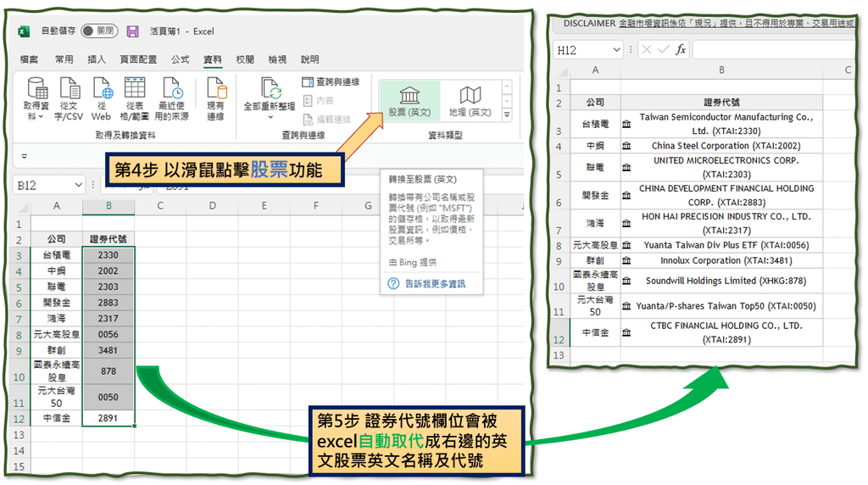Open the B12 name box dropdown
Image resolution: width=868 pixels, height=485 pixels.
coord(78,185)
